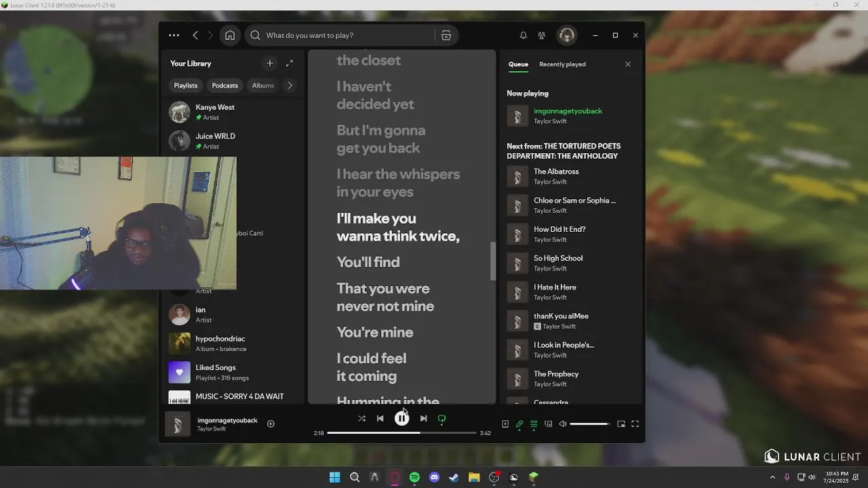Jump to lyric 'I could feel it coming'
868x488 pixels.
click(x=372, y=367)
